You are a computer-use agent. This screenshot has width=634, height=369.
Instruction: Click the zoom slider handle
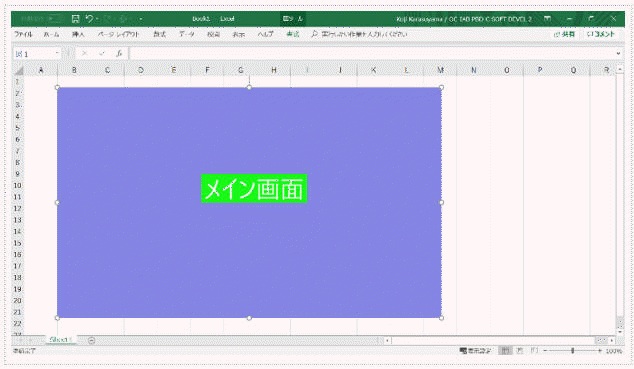[x=573, y=351]
